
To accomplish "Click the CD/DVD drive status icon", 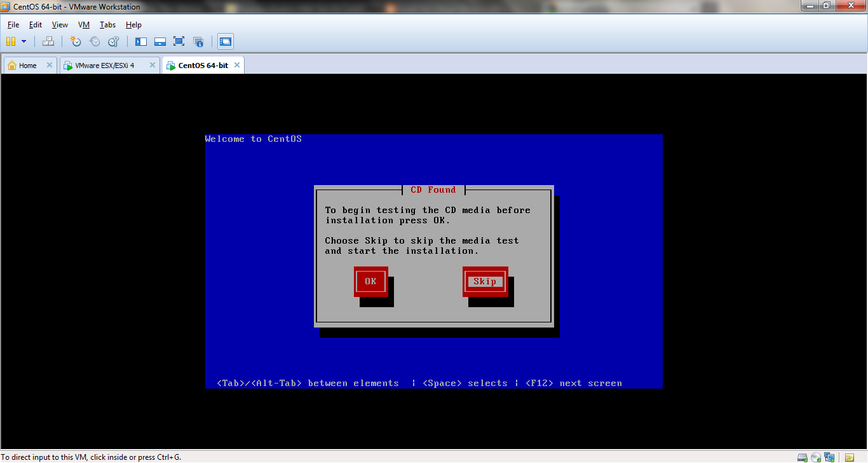I will point(816,457).
